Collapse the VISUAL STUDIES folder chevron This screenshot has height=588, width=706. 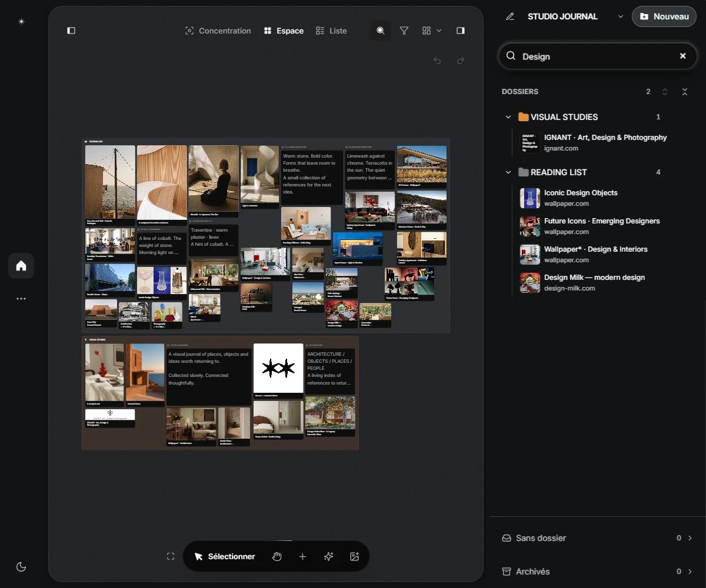[508, 117]
